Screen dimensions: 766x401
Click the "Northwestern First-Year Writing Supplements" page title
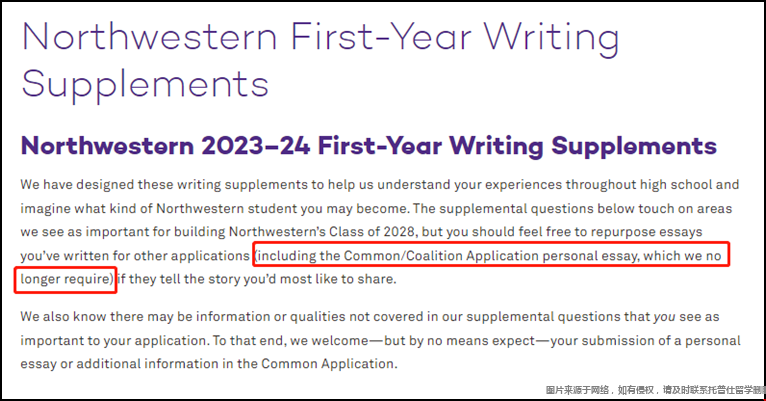tap(320, 61)
